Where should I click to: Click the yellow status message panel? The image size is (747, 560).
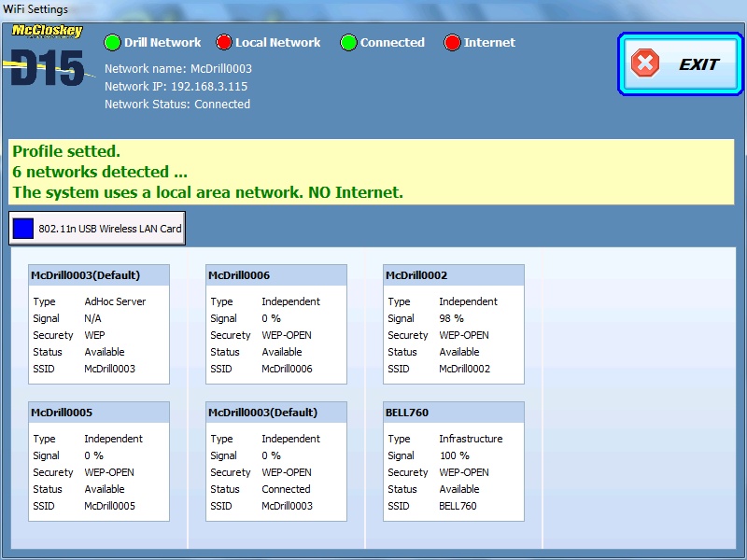pos(371,172)
